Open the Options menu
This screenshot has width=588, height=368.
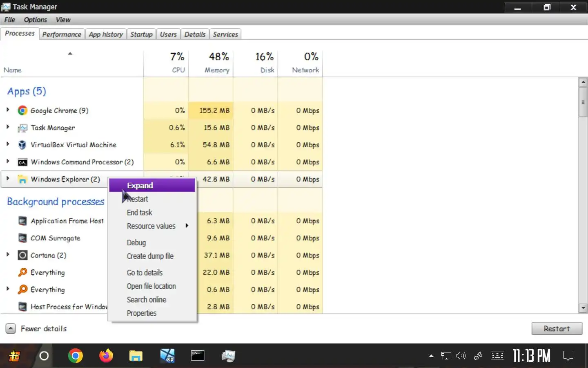point(36,20)
